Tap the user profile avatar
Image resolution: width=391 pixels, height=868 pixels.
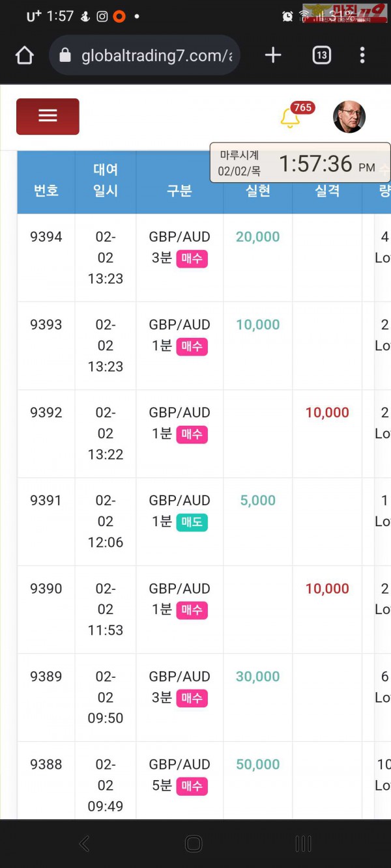(x=349, y=117)
